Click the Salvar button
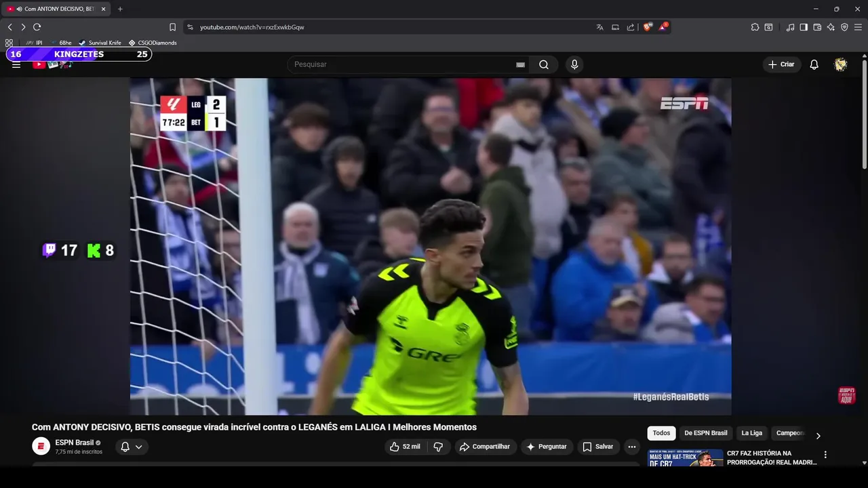The width and height of the screenshot is (868, 488). [598, 447]
